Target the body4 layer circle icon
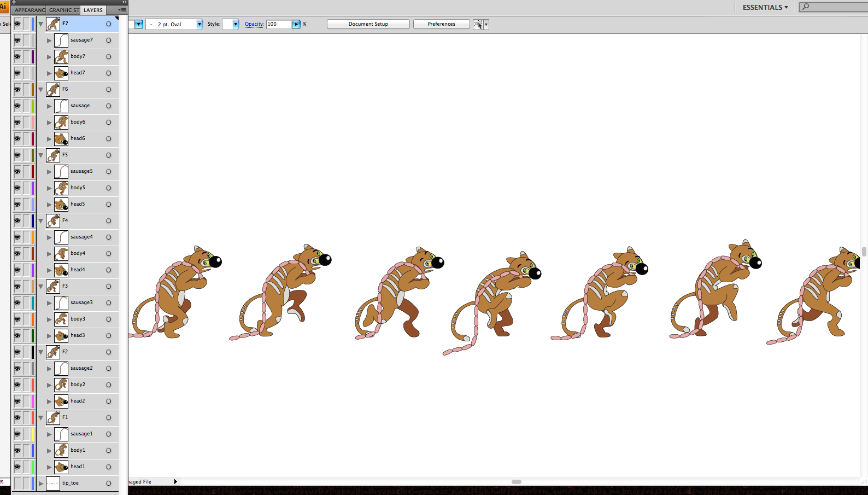The height and width of the screenshot is (495, 868). pos(109,254)
